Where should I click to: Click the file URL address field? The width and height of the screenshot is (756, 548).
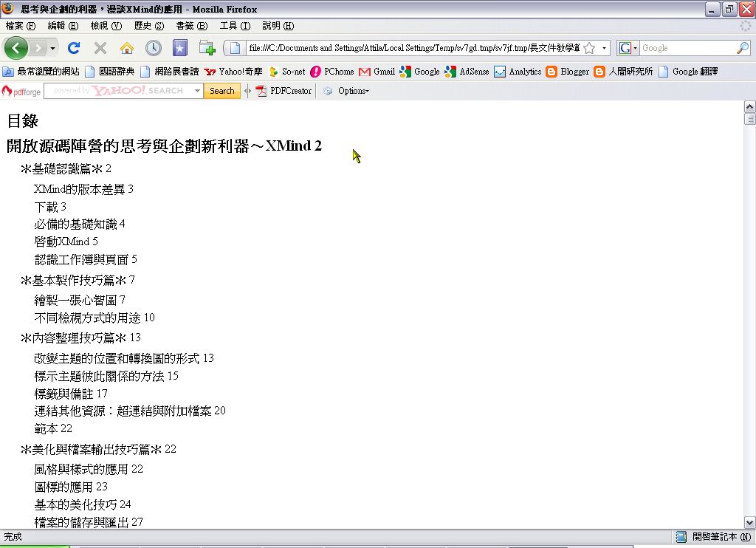coord(414,48)
